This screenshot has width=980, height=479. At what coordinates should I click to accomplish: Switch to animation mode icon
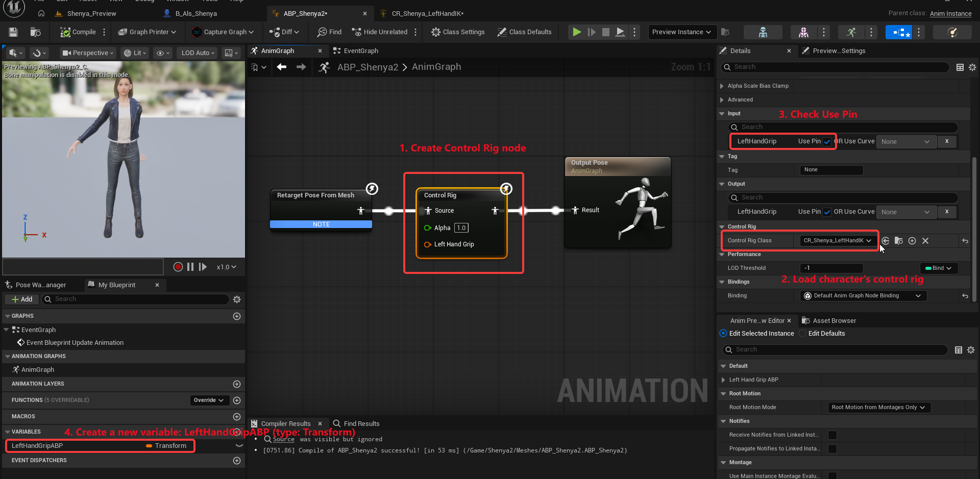coord(851,32)
